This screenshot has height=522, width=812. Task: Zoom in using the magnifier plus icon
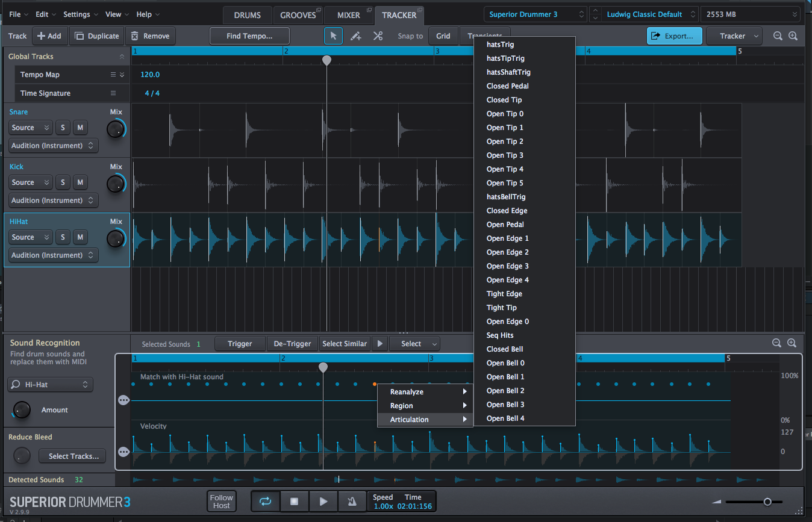click(x=792, y=36)
